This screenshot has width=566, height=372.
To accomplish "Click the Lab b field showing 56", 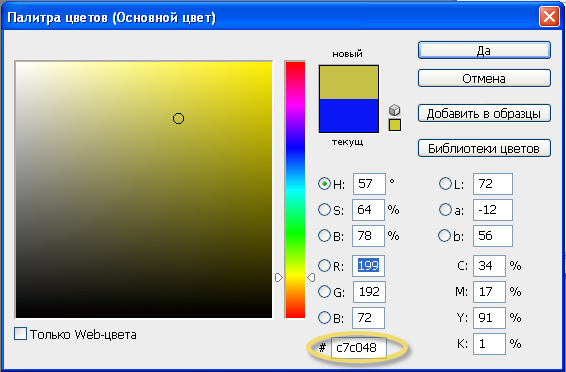I will click(x=493, y=236).
